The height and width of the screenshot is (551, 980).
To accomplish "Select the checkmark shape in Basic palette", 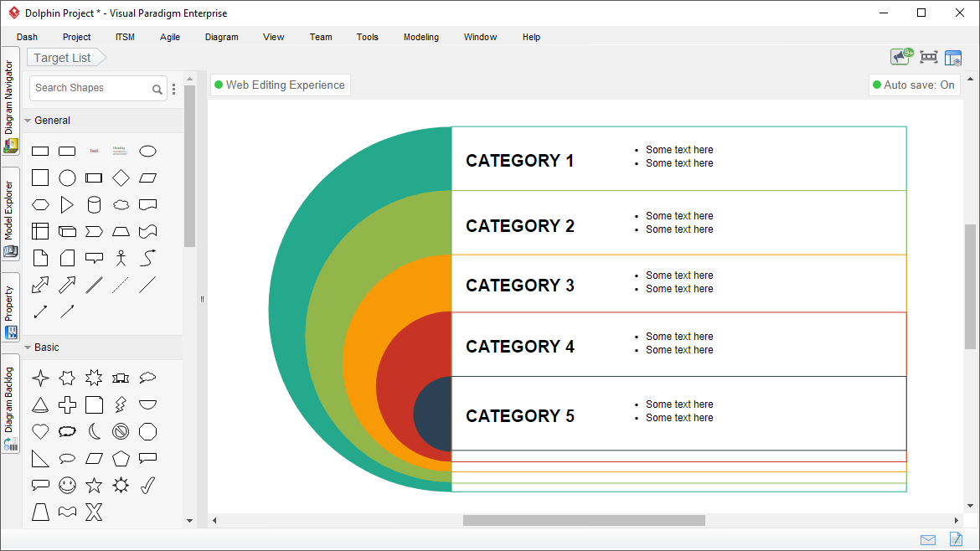I will [x=147, y=485].
